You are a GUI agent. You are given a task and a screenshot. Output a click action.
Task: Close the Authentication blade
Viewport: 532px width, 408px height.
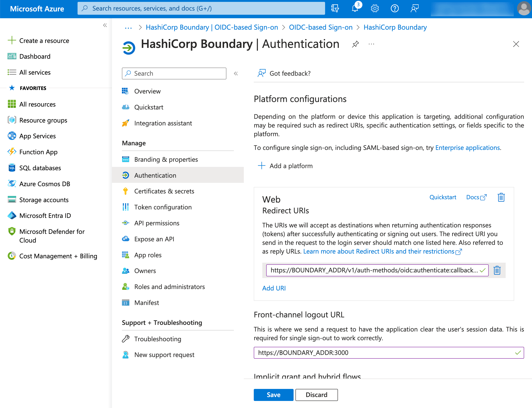pyautogui.click(x=516, y=44)
